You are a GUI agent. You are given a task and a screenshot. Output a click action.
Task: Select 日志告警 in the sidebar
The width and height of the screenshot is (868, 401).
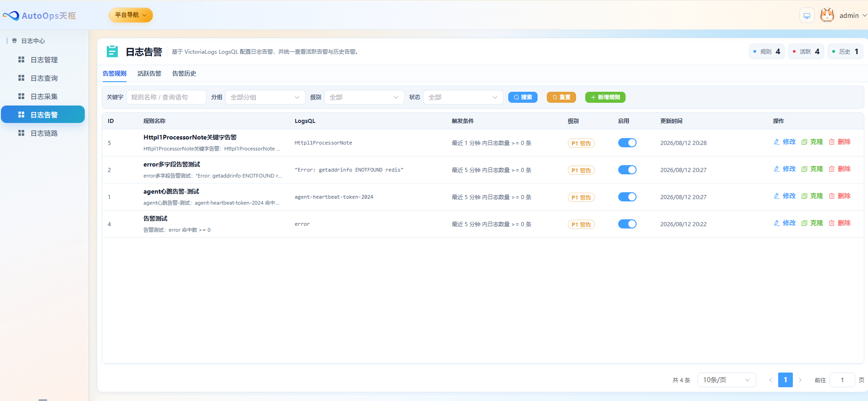coord(43,115)
